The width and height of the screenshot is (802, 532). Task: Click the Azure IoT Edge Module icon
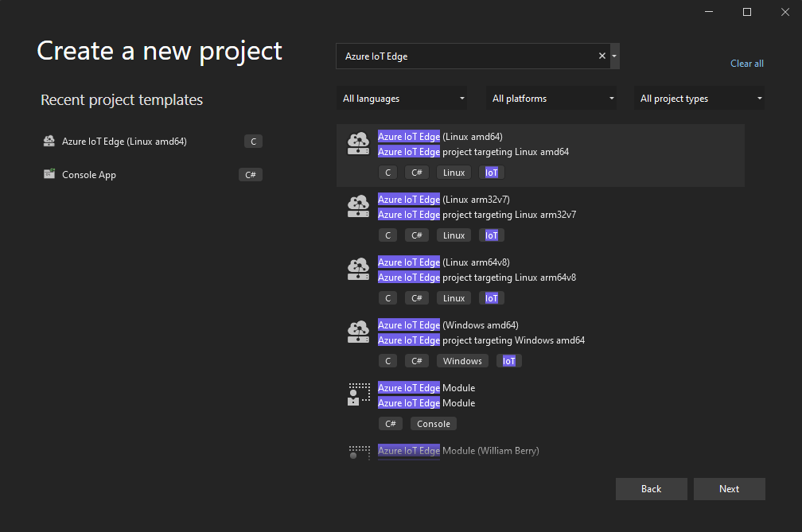pos(359,394)
